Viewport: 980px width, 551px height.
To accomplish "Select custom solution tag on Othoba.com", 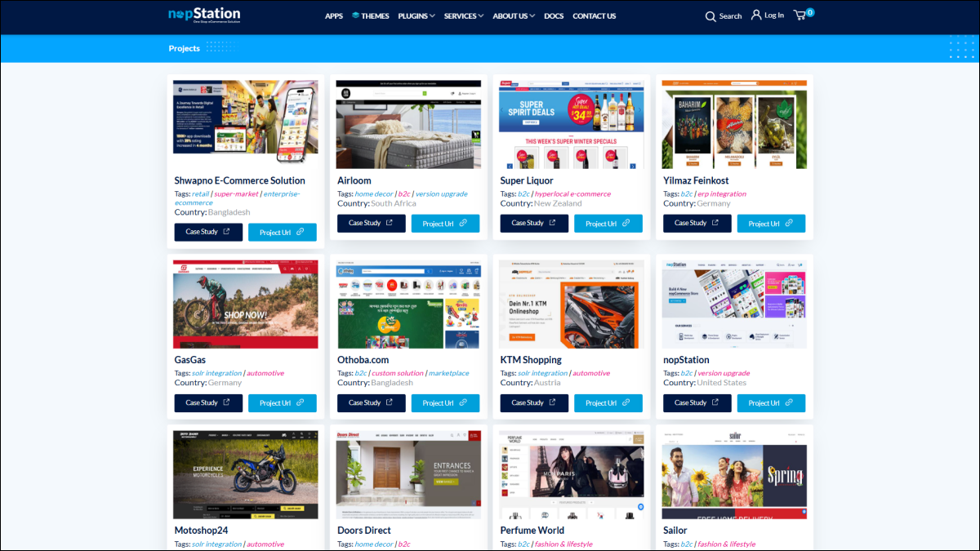I will [398, 373].
